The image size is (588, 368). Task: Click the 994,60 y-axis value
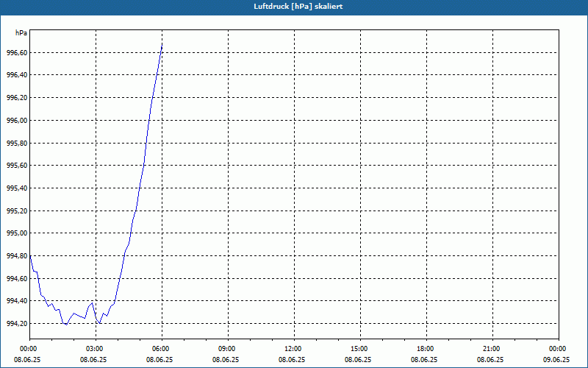17,279
